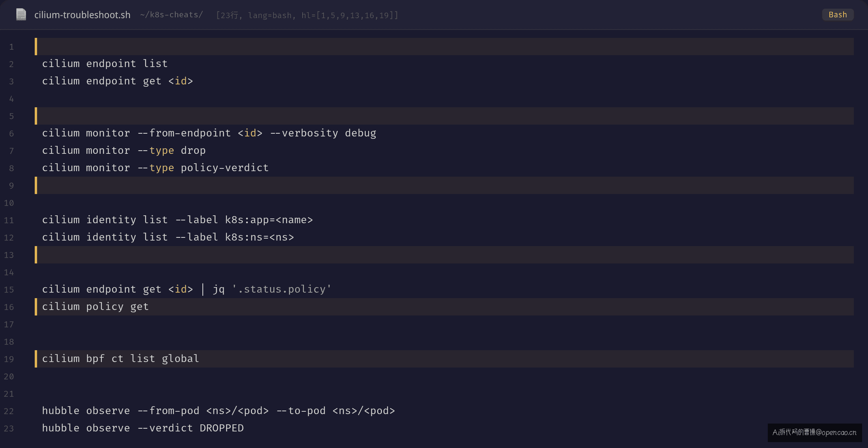Image resolution: width=868 pixels, height=448 pixels.
Task: Click line number 1 in gutter
Action: pyautogui.click(x=11, y=47)
